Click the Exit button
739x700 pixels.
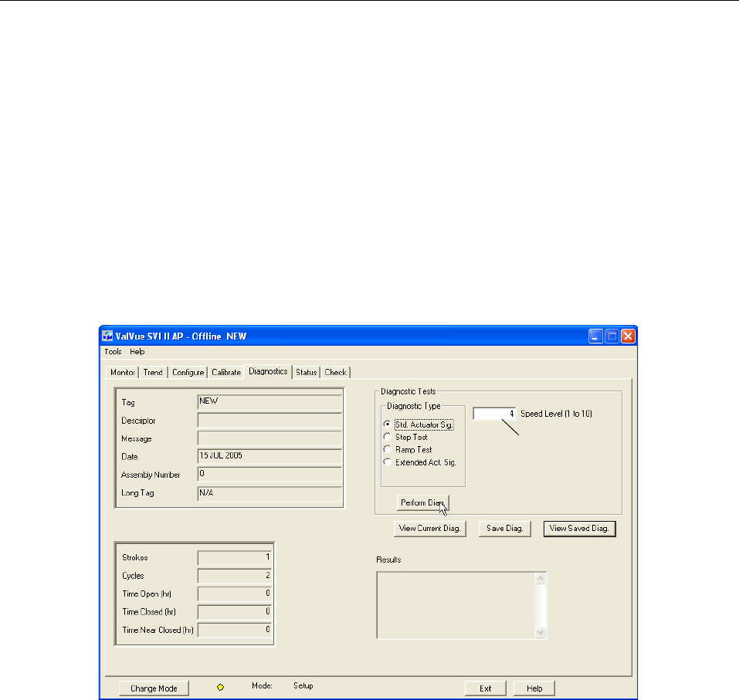point(486,688)
